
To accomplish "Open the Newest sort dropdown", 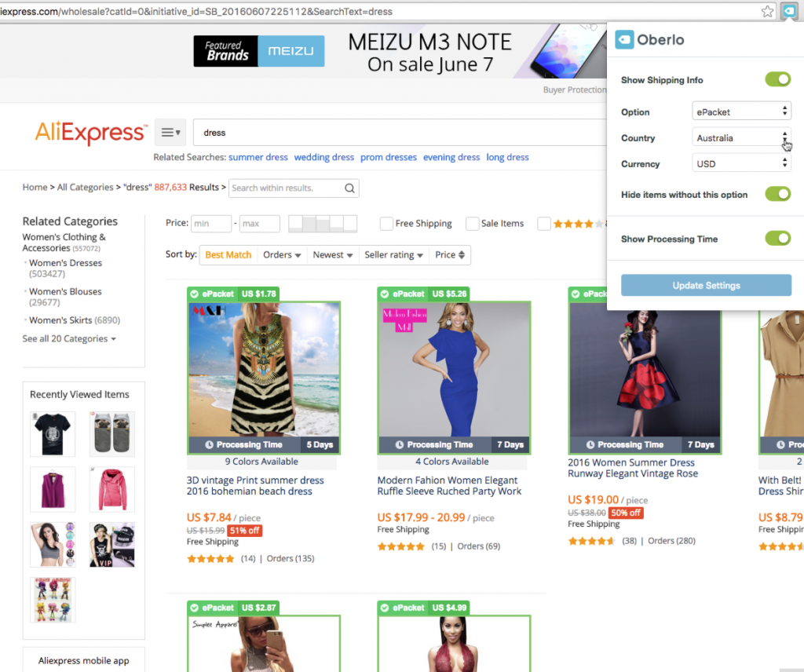I will pyautogui.click(x=333, y=255).
